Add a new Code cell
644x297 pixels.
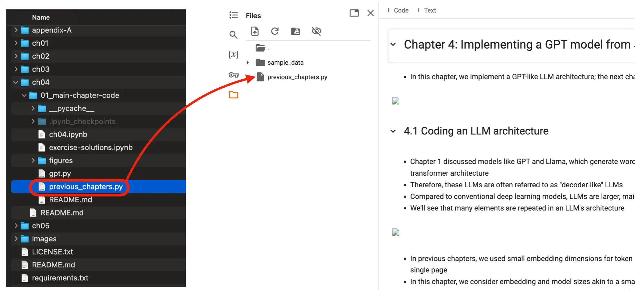tap(397, 10)
